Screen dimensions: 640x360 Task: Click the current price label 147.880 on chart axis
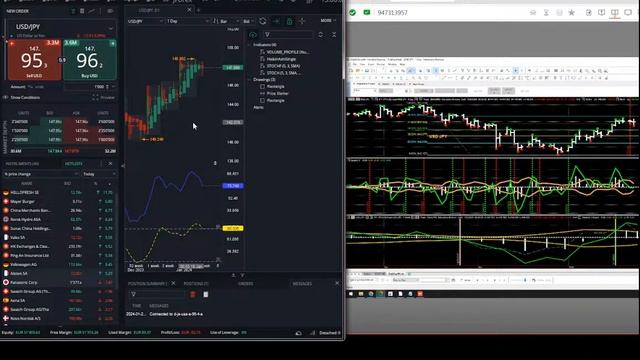[233, 67]
